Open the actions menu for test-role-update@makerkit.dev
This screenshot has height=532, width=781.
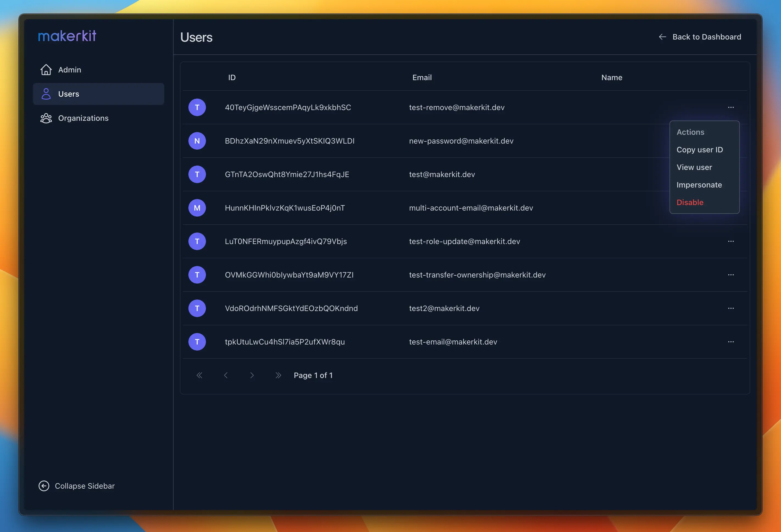731,241
